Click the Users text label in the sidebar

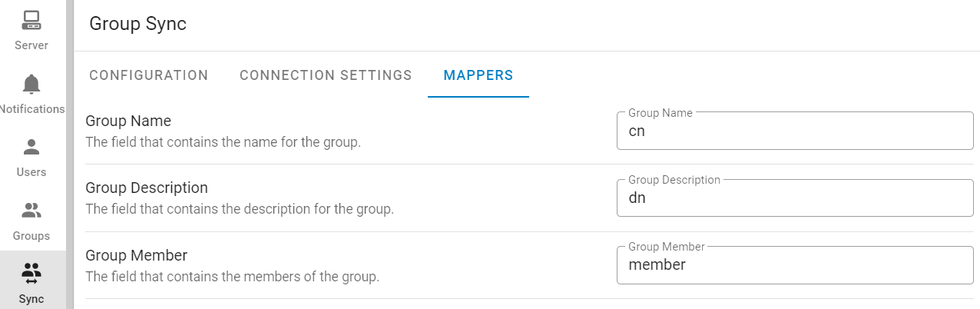[x=31, y=172]
